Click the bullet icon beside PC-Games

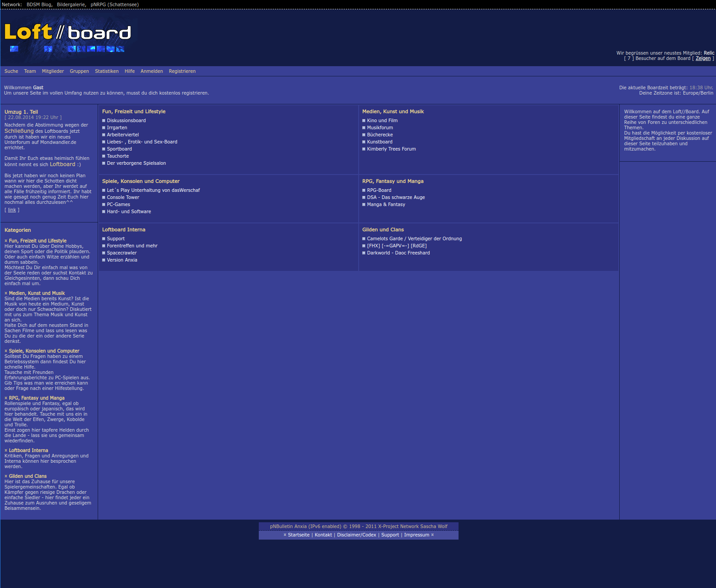click(104, 204)
